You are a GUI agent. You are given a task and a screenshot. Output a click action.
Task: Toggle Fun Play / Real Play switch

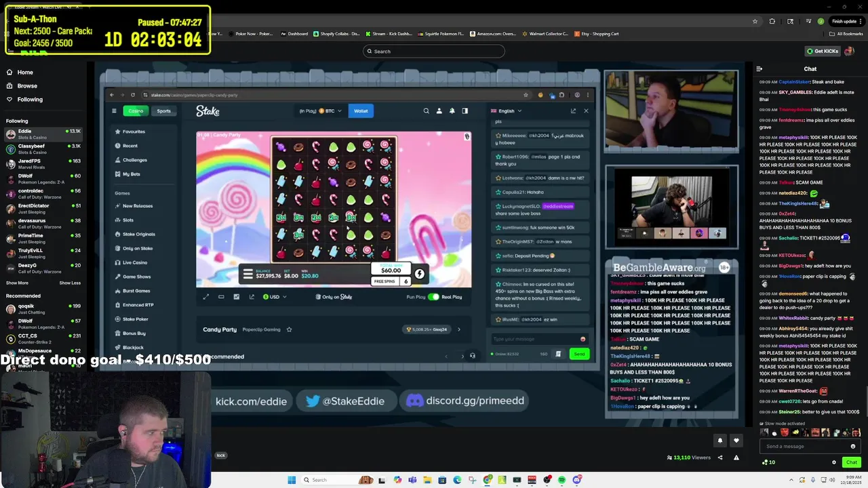click(x=433, y=297)
